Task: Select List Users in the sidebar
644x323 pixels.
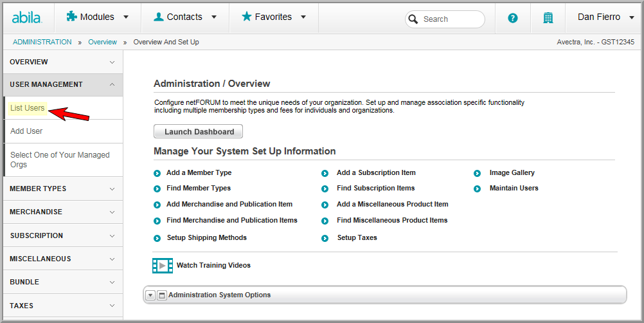Action: click(28, 108)
